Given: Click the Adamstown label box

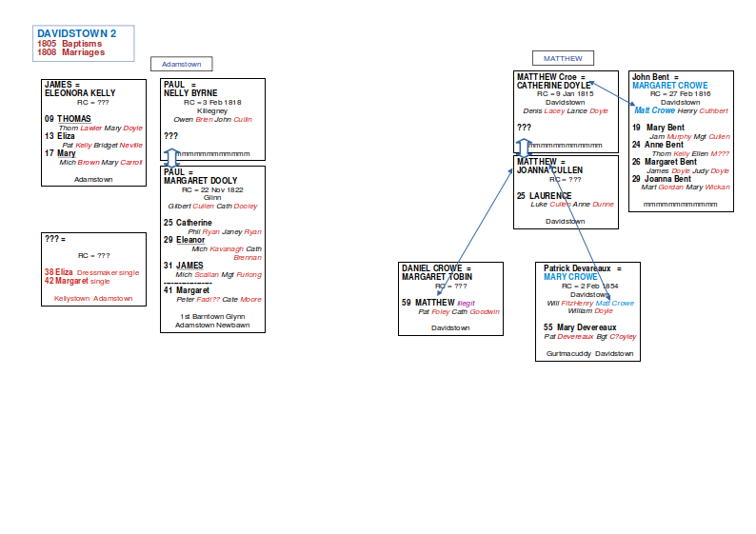Looking at the screenshot, I should tap(181, 64).
